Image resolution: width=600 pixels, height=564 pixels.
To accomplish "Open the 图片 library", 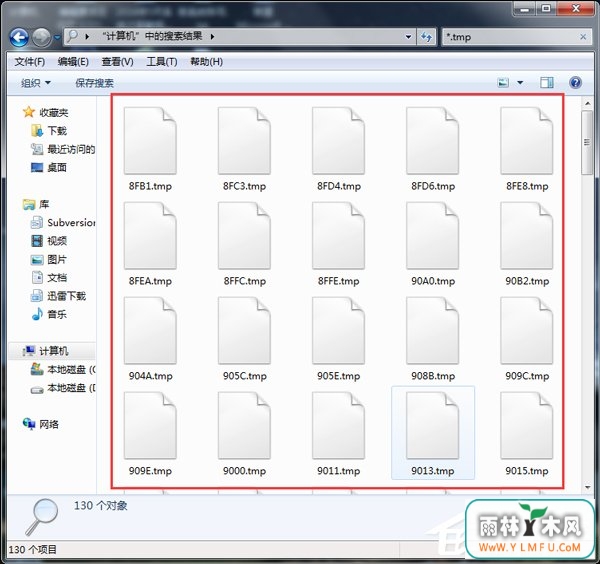I will pos(49,259).
